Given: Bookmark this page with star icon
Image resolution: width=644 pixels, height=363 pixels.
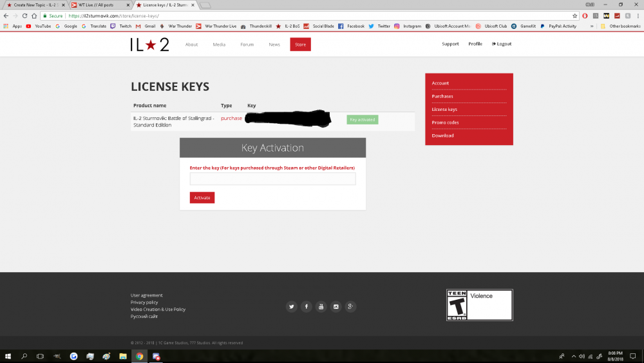Looking at the screenshot, I should (x=574, y=15).
